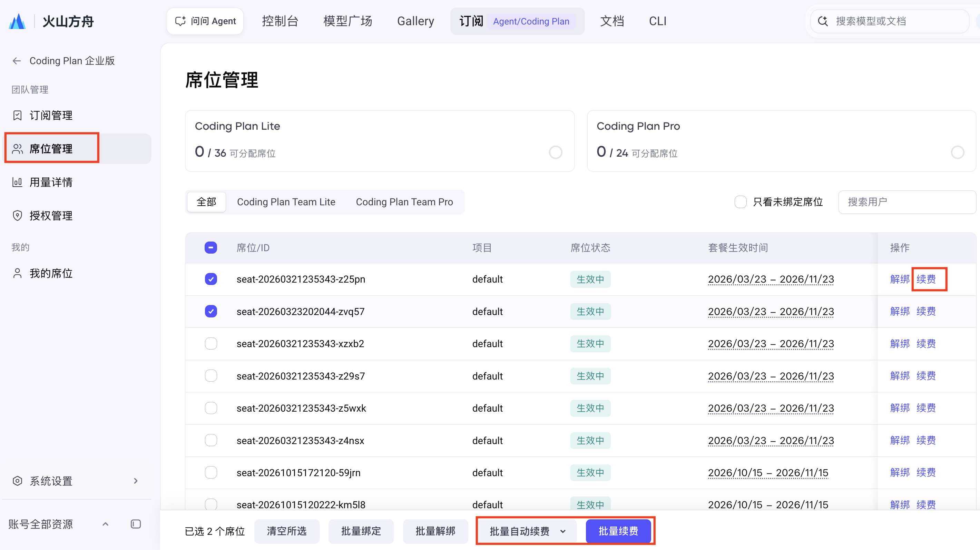Click the Coding Plan Pro progress ring

(x=957, y=153)
